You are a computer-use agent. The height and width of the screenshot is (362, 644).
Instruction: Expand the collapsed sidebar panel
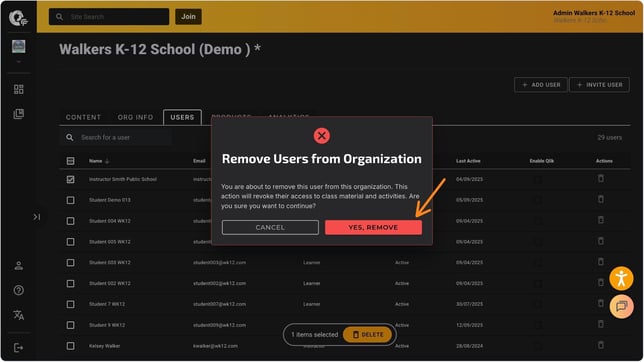point(37,217)
